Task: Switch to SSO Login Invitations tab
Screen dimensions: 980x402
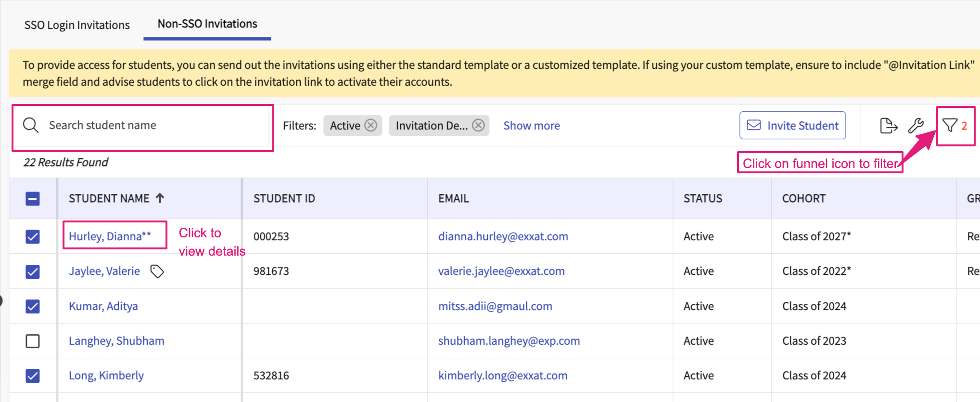Action: [x=77, y=25]
